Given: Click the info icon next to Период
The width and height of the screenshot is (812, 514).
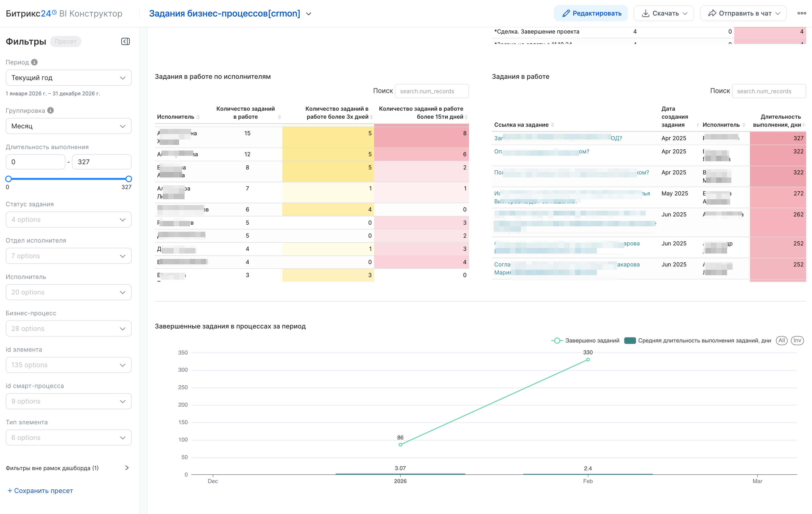Looking at the screenshot, I should [34, 62].
